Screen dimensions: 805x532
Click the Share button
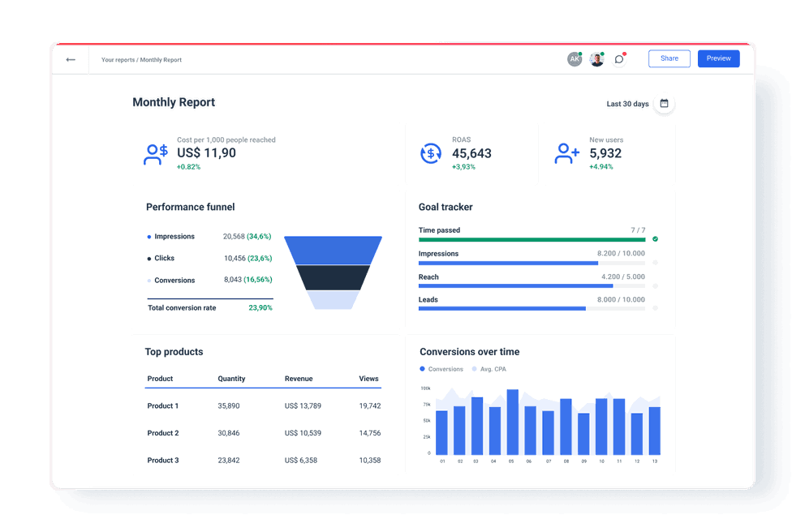click(669, 58)
